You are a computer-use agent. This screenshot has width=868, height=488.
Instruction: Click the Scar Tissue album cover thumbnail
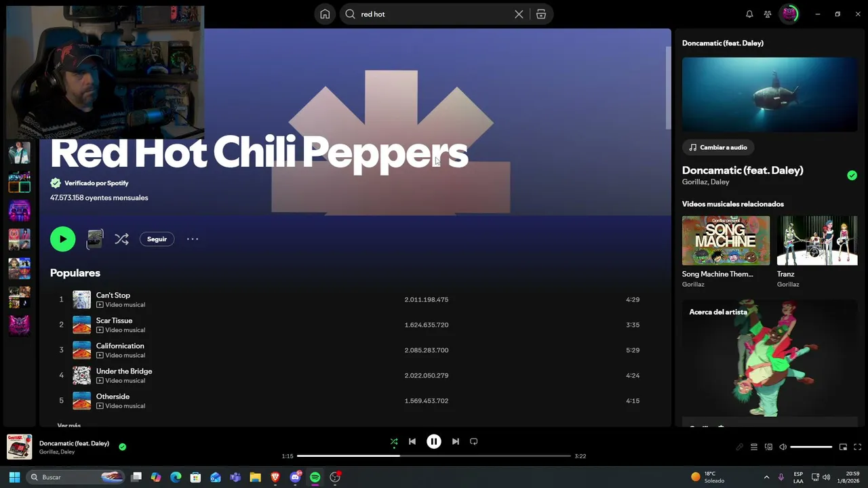(81, 325)
